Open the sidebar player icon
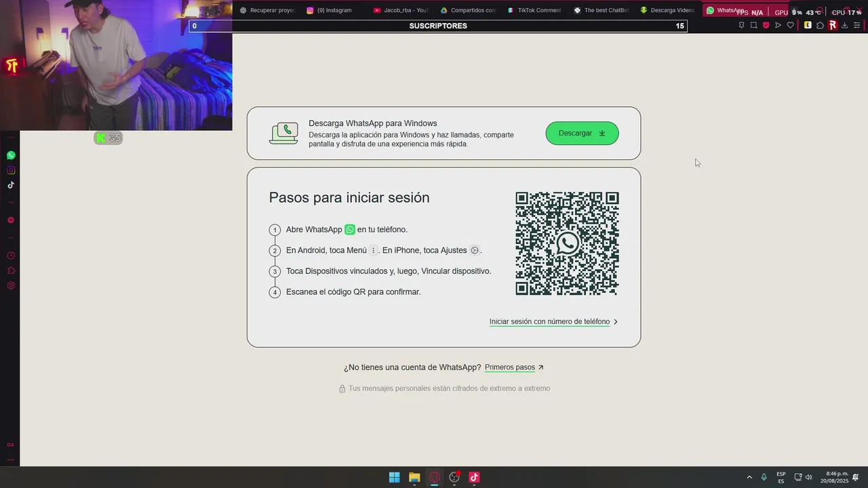868x488 pixels. pos(11,220)
